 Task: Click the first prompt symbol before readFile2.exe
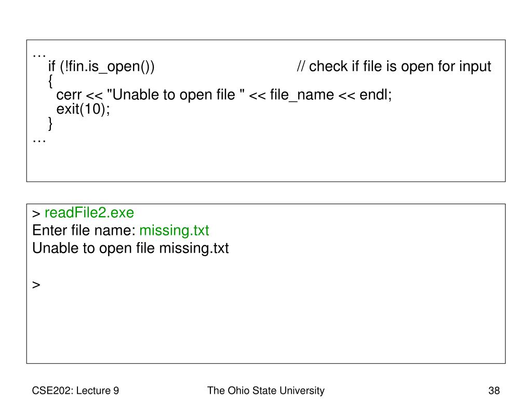click(36, 214)
